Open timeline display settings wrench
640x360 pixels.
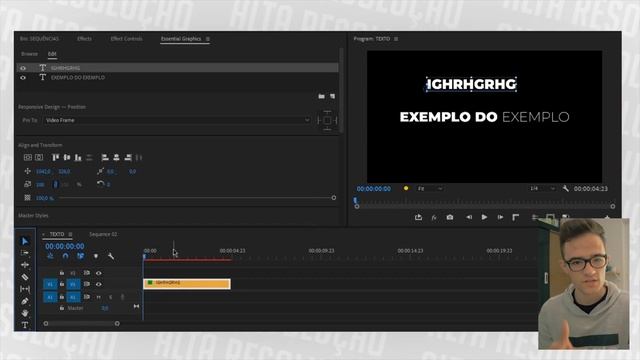click(x=111, y=256)
